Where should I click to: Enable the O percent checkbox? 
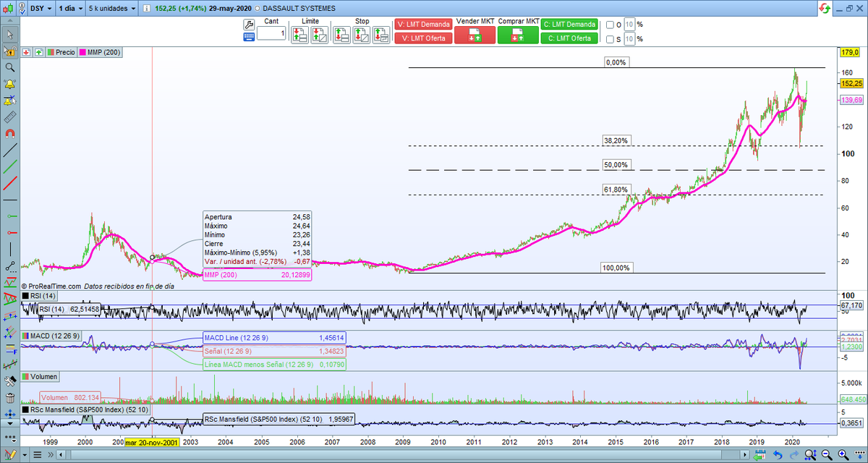(610, 25)
